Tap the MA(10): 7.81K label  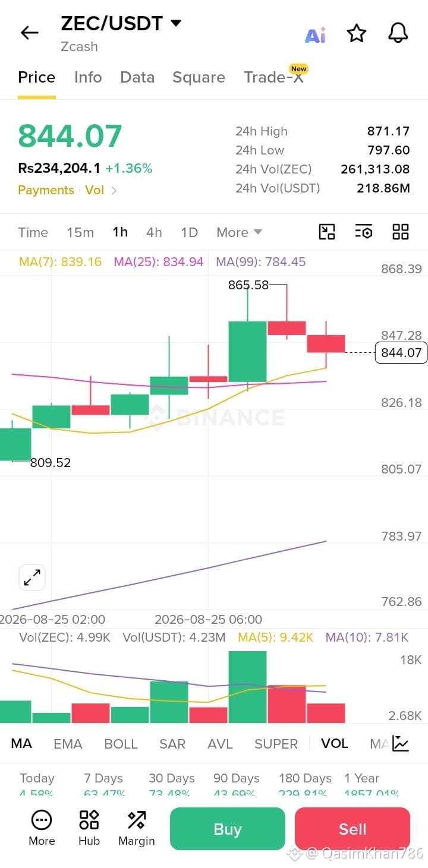pyautogui.click(x=367, y=637)
